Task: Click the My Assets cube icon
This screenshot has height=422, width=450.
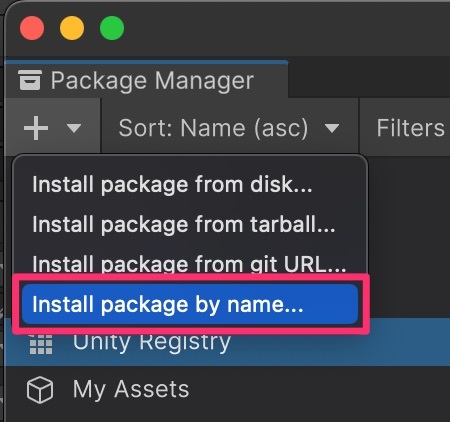Action: [40, 390]
